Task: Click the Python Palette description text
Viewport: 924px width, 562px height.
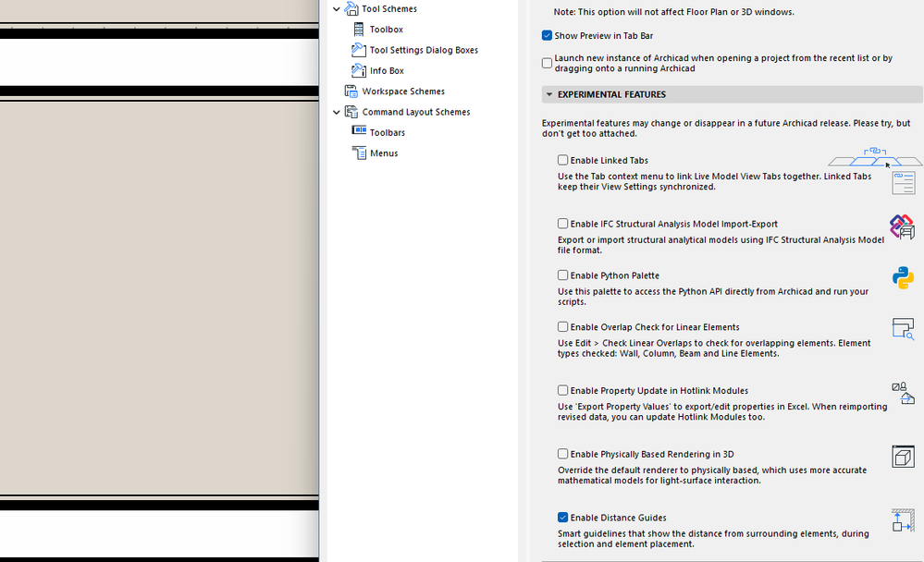Action: 713,297
